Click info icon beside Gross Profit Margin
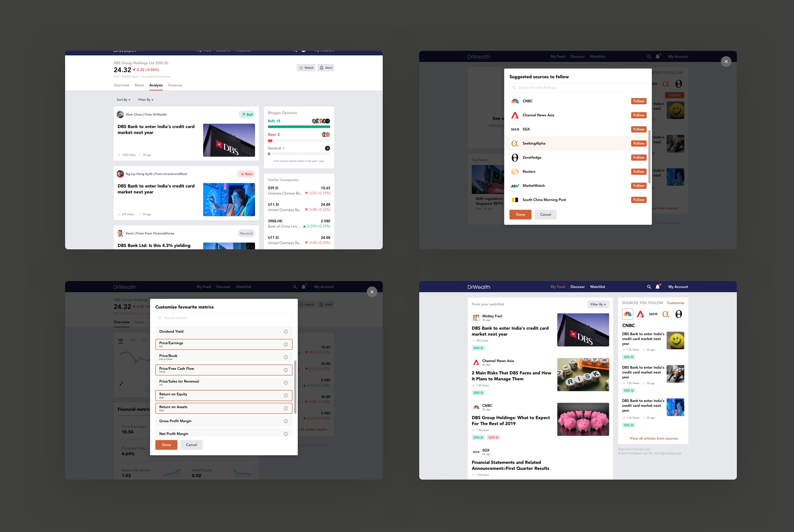 tap(285, 421)
